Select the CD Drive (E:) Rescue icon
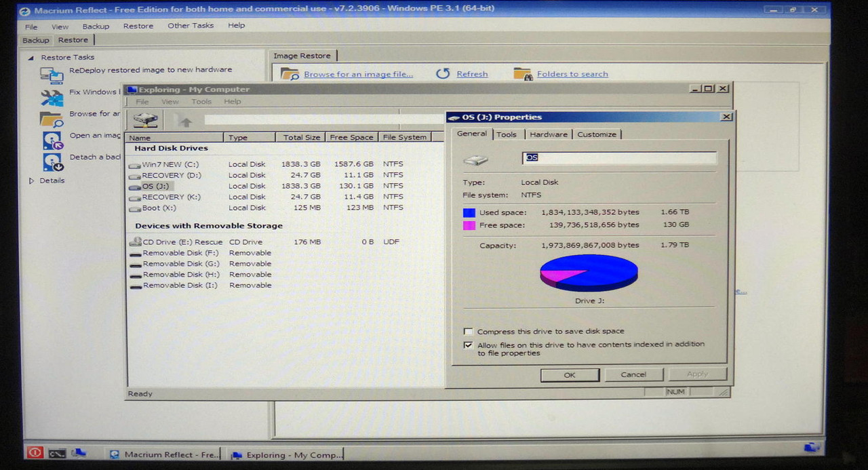Screen dimensions: 868x470 134,241
